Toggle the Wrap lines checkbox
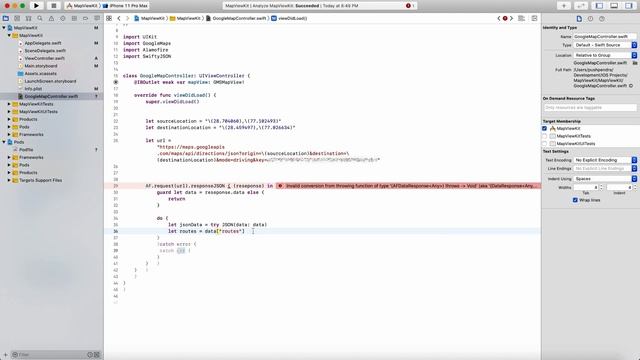Screen dimensions: 640x360 575,200
